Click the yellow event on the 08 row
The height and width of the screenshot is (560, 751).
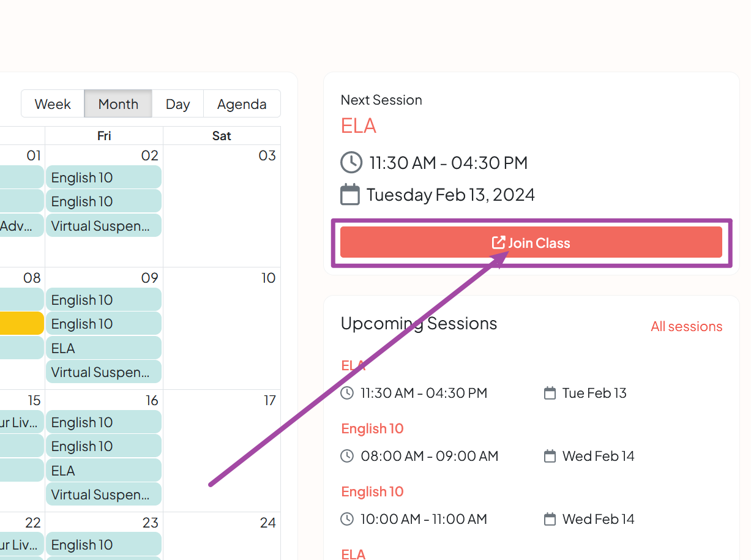click(x=21, y=324)
